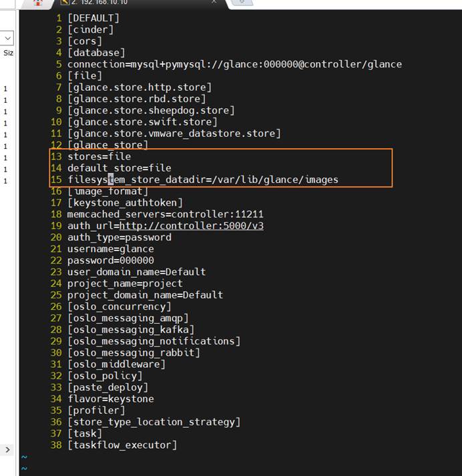Viewport: 462px width, 476px height.
Task: Click the [paste_deploy] section header
Action: [107, 387]
